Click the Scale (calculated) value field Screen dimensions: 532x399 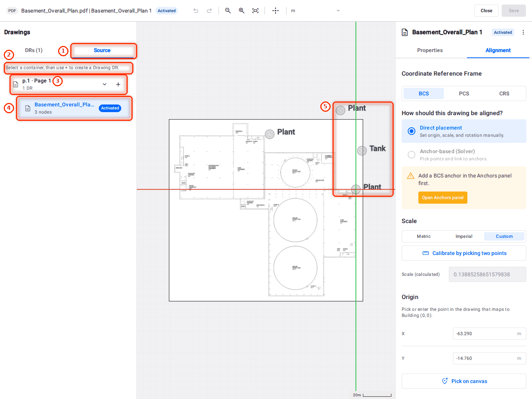[488, 274]
